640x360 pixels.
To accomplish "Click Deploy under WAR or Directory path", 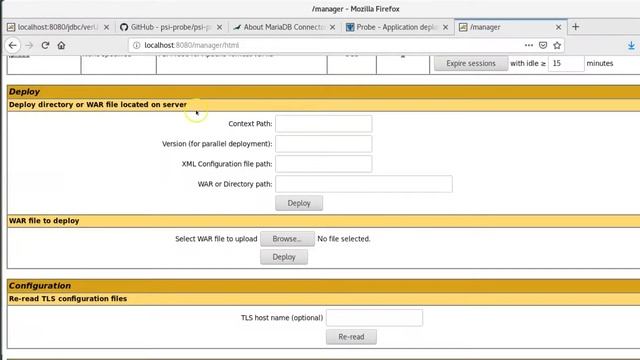I will point(299,203).
